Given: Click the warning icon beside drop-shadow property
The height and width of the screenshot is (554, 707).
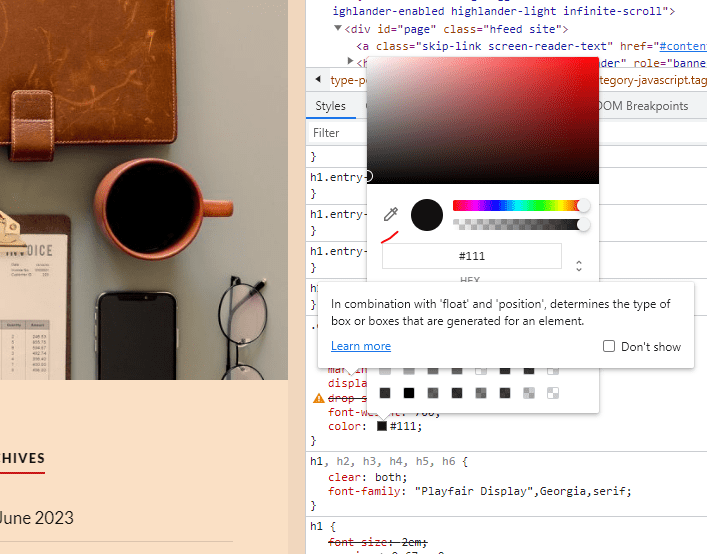Looking at the screenshot, I should [x=318, y=398].
